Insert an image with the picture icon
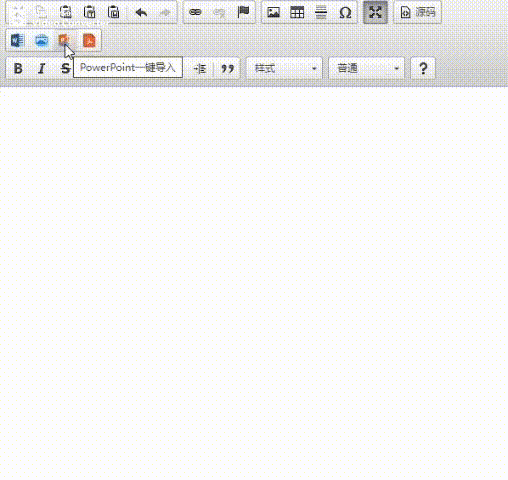 273,12
